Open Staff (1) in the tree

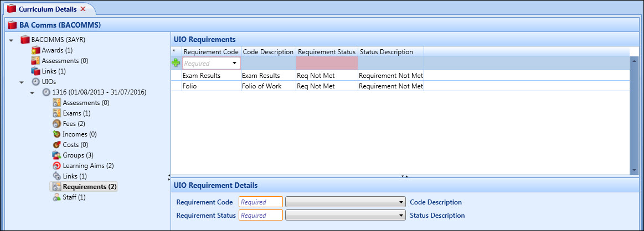tap(74, 197)
